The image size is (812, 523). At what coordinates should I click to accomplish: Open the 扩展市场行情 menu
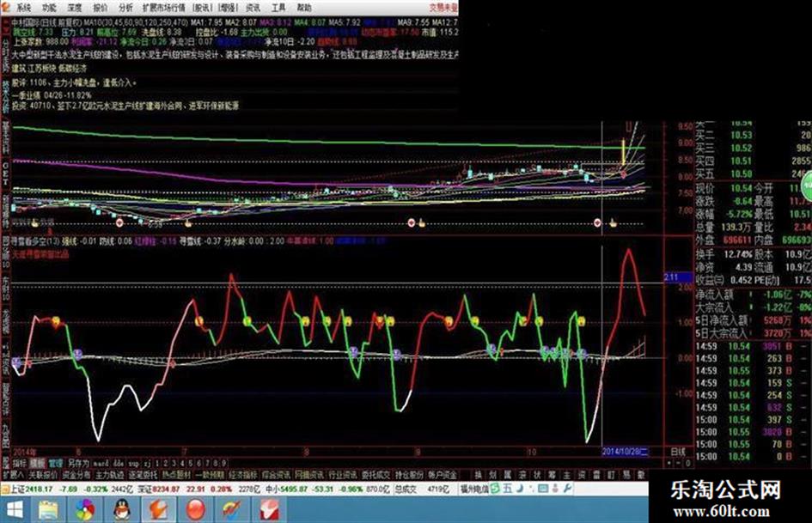[x=163, y=7]
